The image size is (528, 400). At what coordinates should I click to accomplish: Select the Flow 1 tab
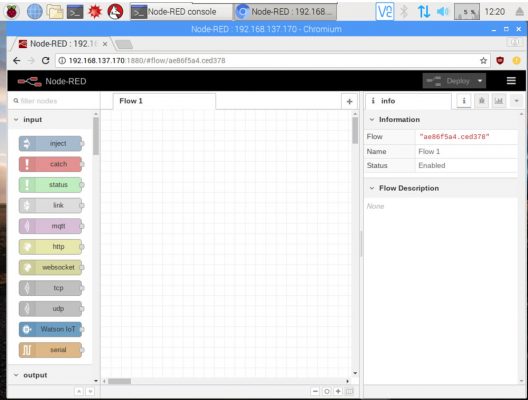click(x=164, y=101)
